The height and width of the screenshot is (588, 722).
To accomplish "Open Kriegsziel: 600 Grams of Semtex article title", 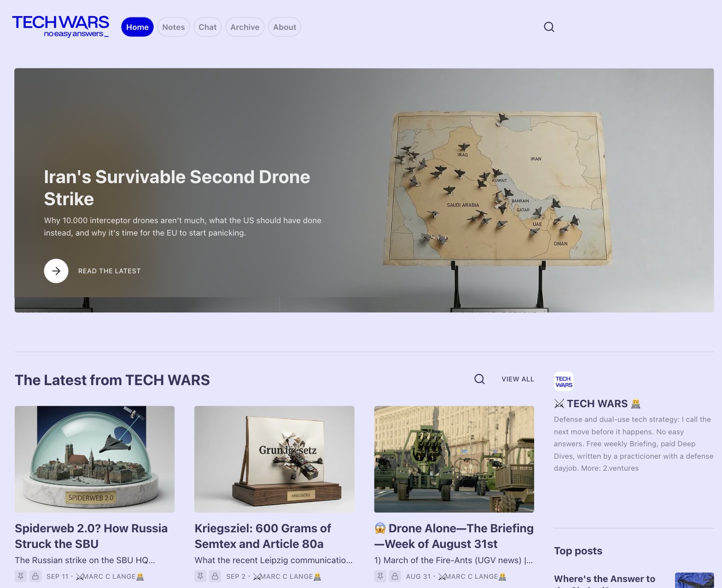I will pyautogui.click(x=263, y=536).
